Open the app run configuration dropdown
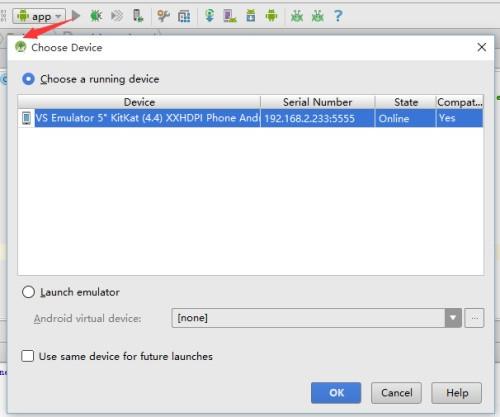The image size is (500, 417). (x=39, y=16)
